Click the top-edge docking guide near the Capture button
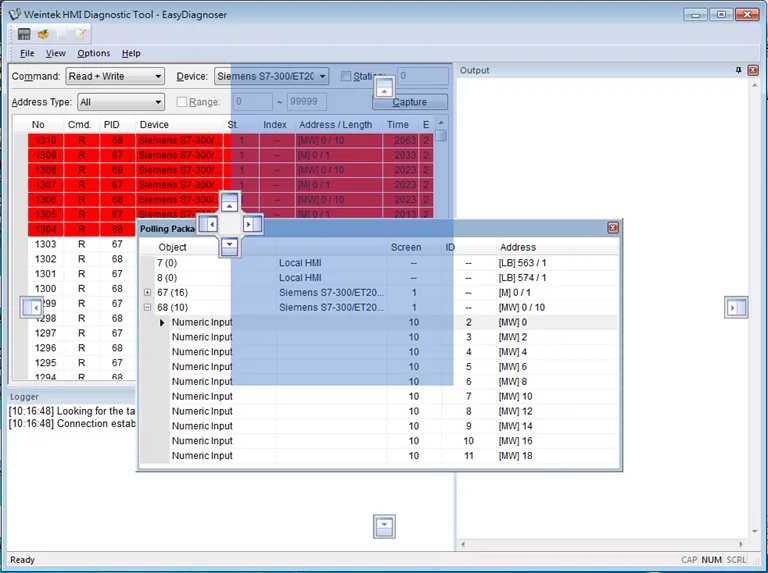 pos(384,87)
